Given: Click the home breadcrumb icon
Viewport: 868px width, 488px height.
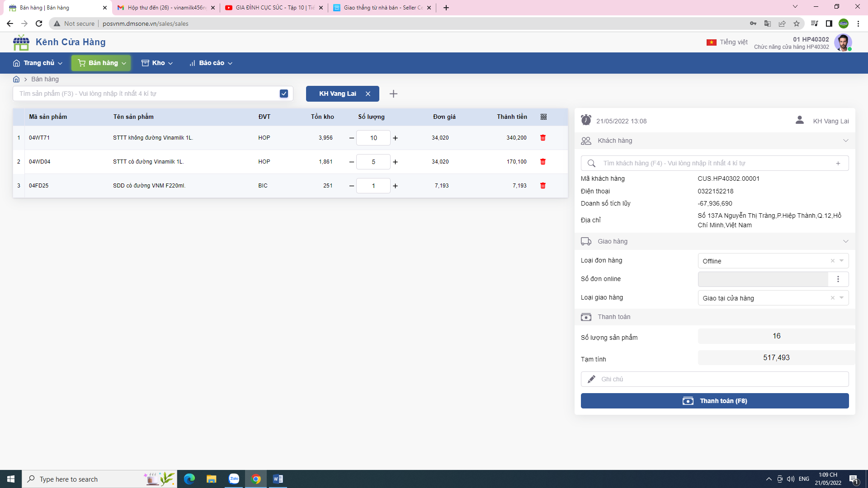Looking at the screenshot, I should pos(16,79).
